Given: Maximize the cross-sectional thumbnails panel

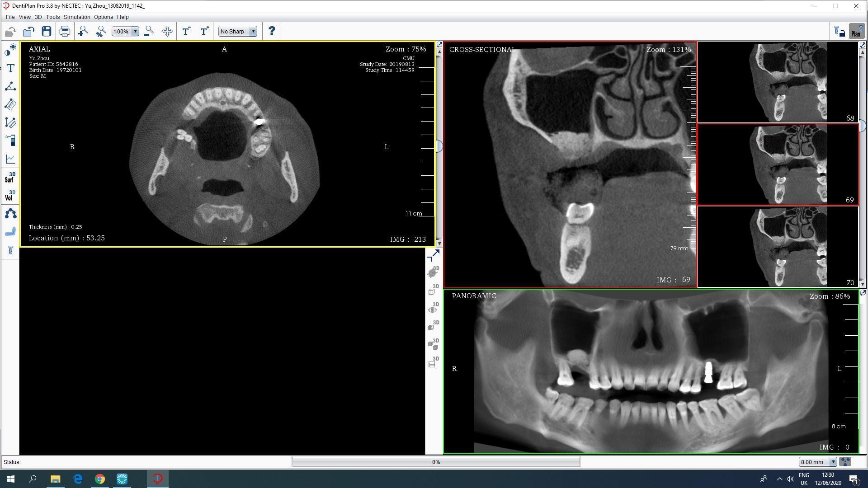Looking at the screenshot, I should [x=862, y=45].
